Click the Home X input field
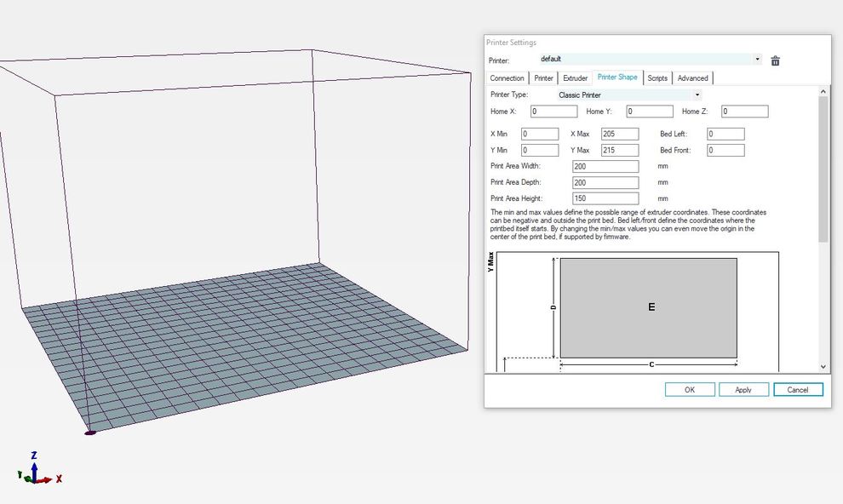843x504 pixels. [x=553, y=112]
